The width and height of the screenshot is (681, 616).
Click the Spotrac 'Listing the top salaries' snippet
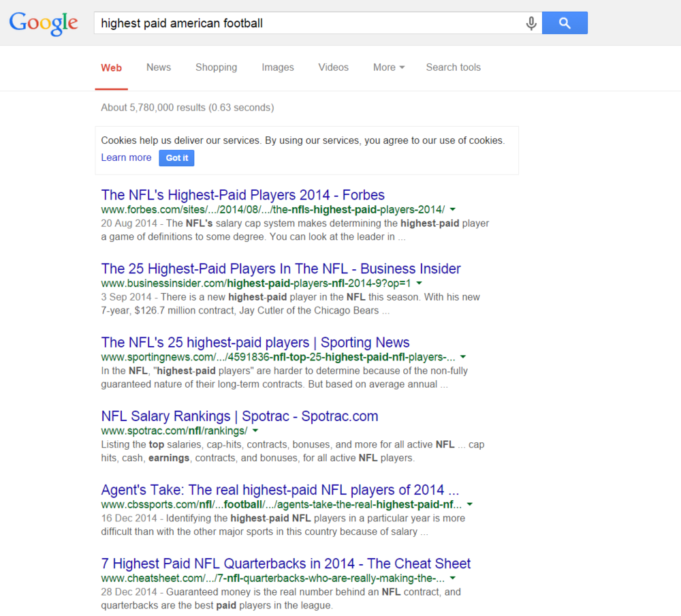[293, 451]
